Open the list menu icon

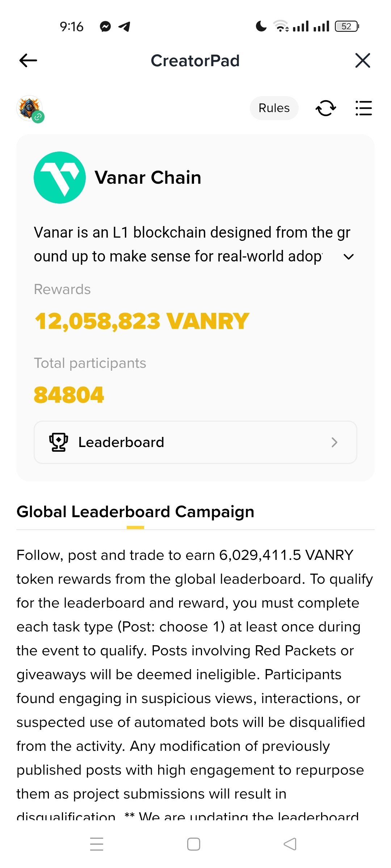point(363,108)
